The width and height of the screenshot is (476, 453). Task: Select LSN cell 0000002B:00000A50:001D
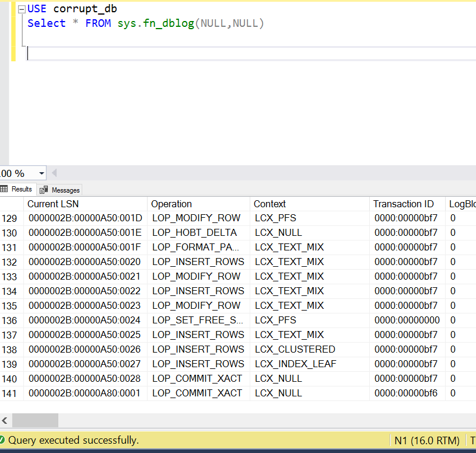pyautogui.click(x=85, y=218)
